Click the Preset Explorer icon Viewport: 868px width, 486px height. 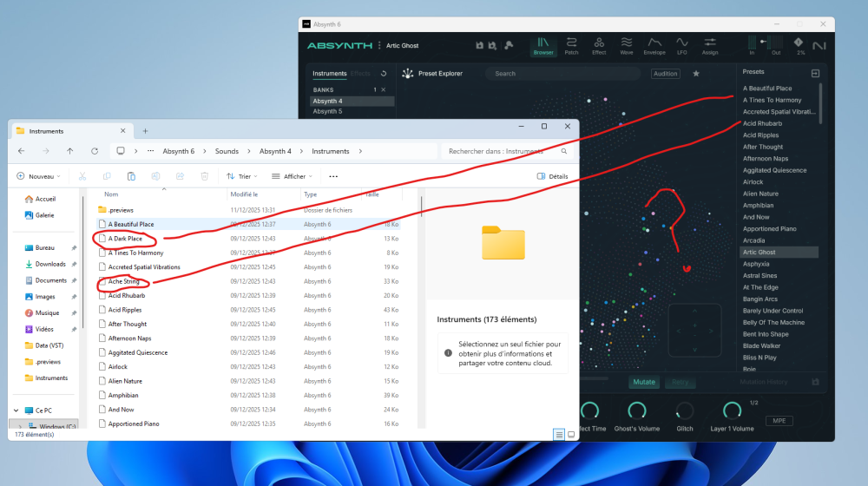pyautogui.click(x=408, y=73)
